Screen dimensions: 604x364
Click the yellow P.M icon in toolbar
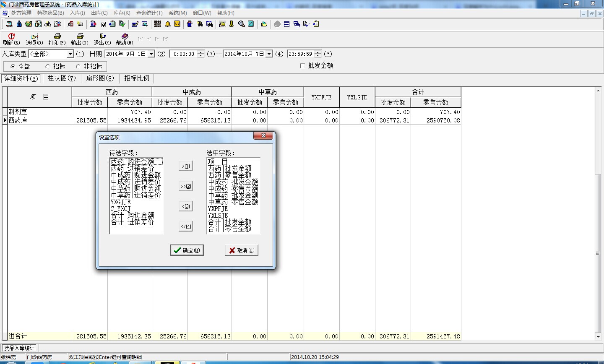tap(177, 24)
